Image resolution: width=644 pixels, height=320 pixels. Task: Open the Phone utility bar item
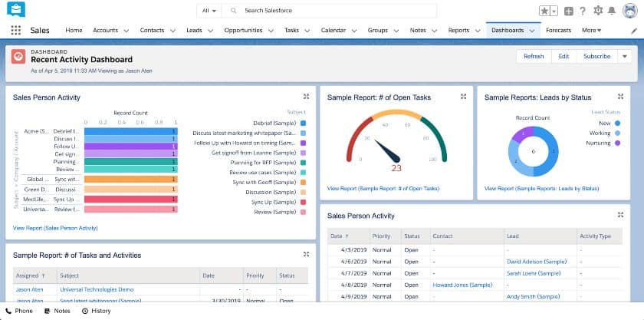point(19,311)
